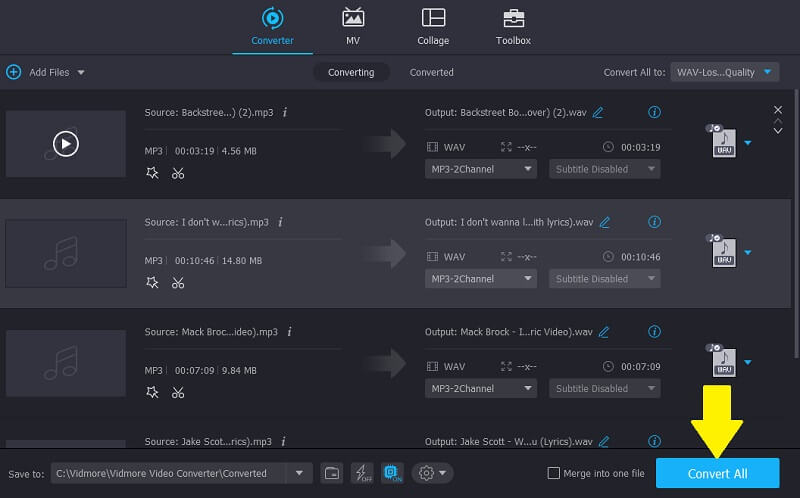Click Add Files button
Screen dimensions: 800x498
pos(45,72)
